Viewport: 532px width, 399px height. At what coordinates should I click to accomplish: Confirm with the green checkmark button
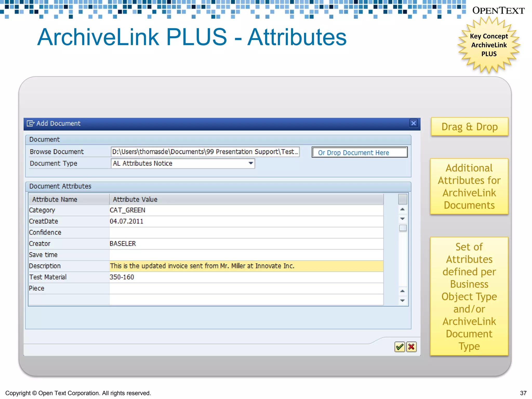point(399,347)
